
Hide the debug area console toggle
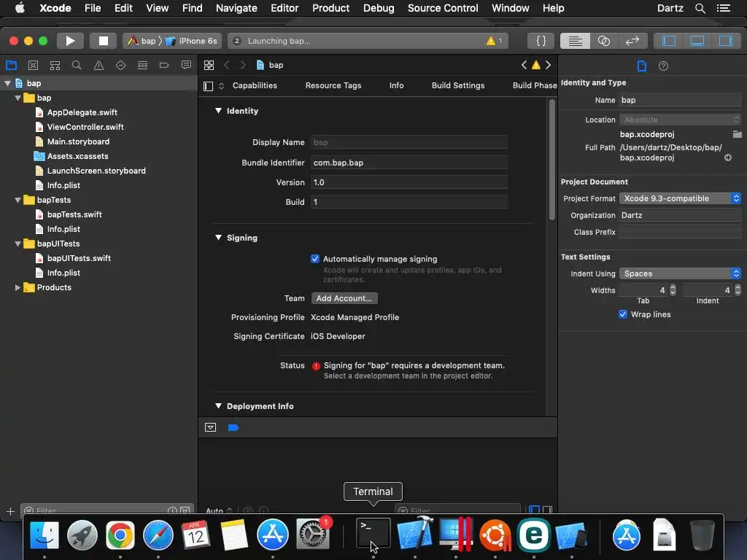tap(211, 427)
